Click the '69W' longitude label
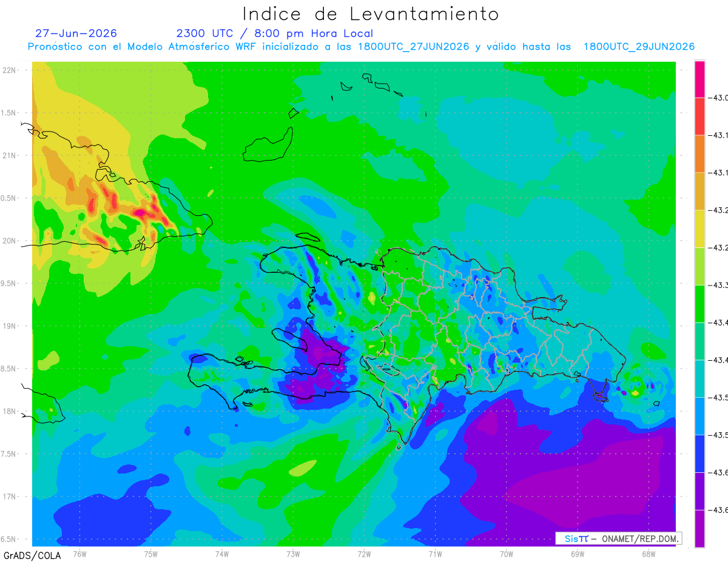 click(578, 554)
